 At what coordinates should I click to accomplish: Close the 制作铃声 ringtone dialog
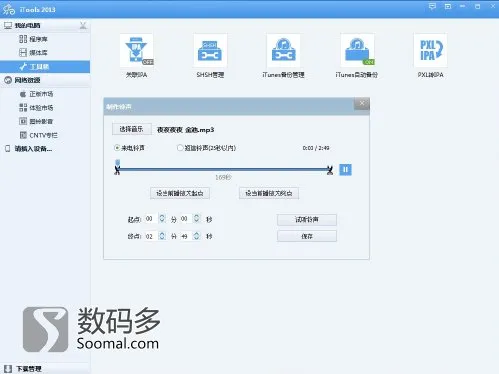[x=362, y=103]
